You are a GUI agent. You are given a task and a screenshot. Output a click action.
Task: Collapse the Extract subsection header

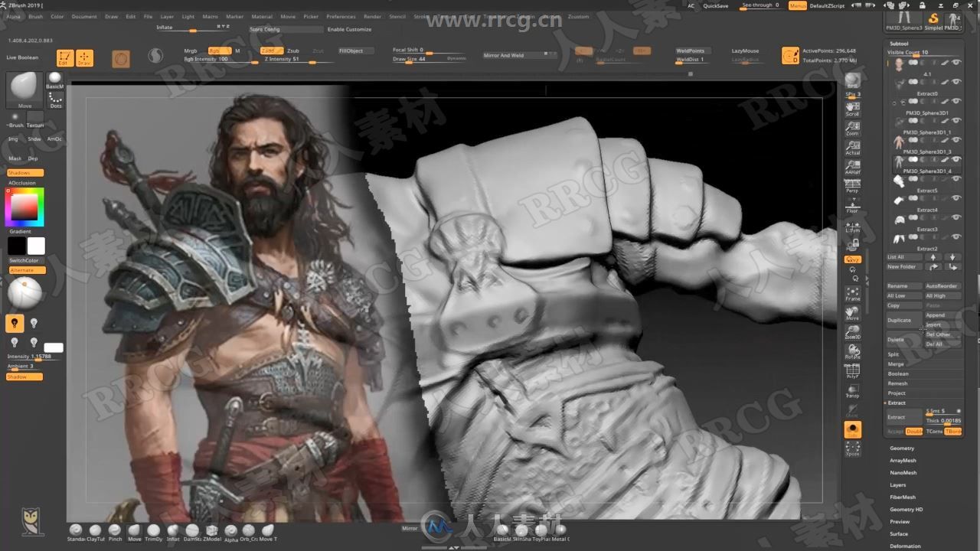(x=897, y=403)
